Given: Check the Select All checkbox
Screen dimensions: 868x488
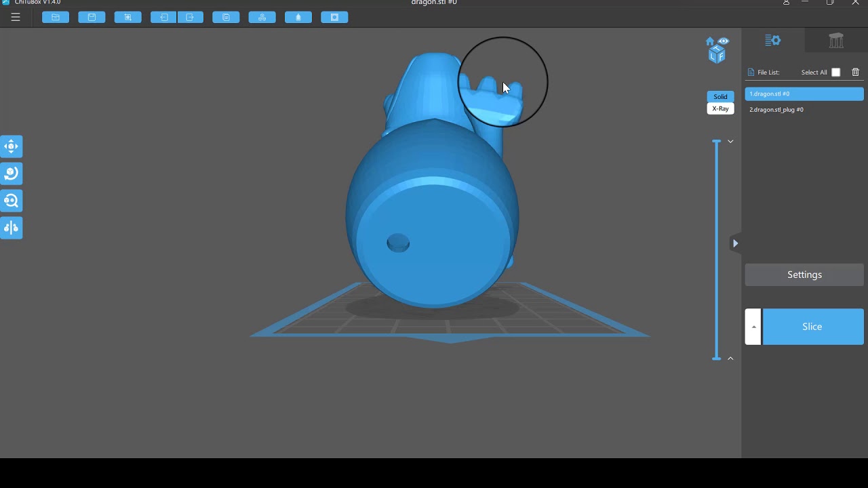Looking at the screenshot, I should click(836, 73).
